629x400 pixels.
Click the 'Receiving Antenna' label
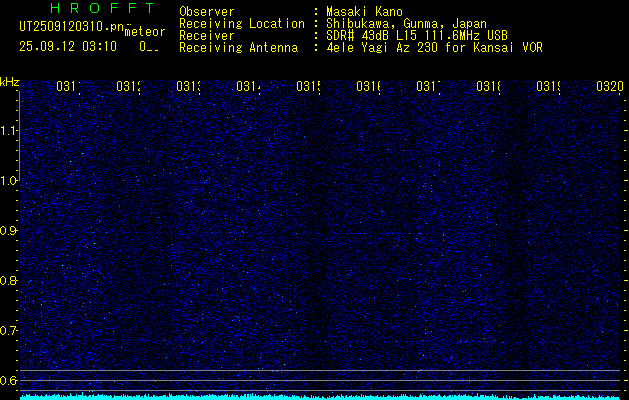[x=238, y=48]
